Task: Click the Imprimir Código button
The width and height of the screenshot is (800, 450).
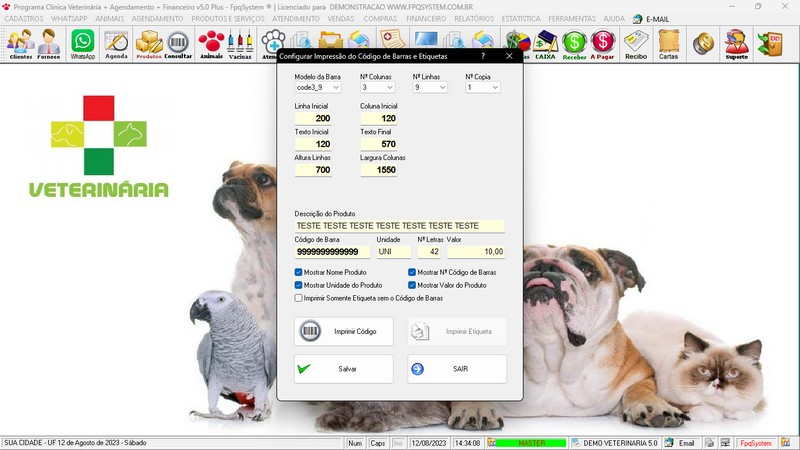Action: (344, 331)
